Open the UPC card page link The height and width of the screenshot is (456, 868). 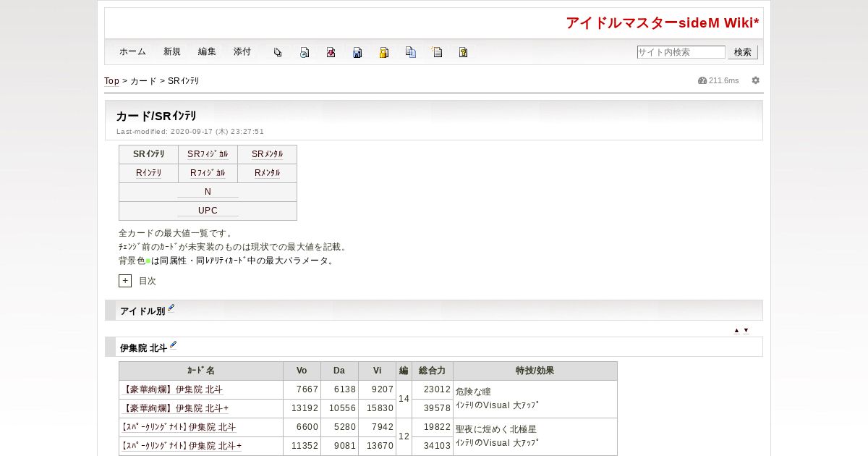click(208, 211)
